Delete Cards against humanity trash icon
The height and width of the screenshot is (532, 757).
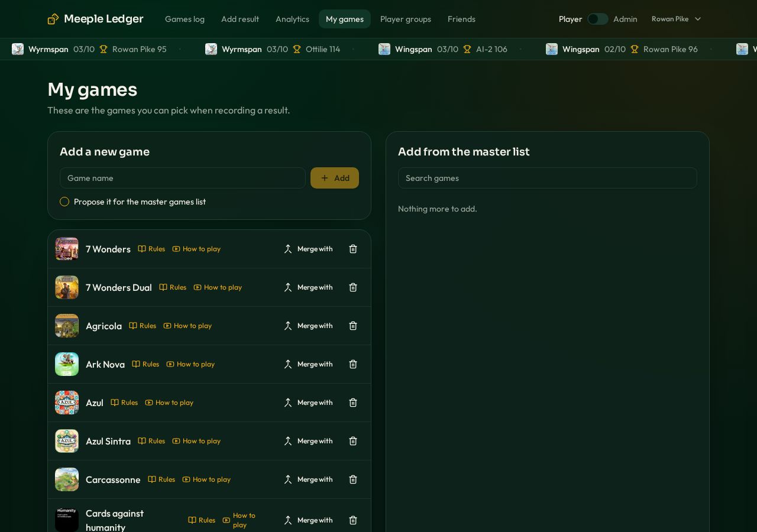click(353, 520)
